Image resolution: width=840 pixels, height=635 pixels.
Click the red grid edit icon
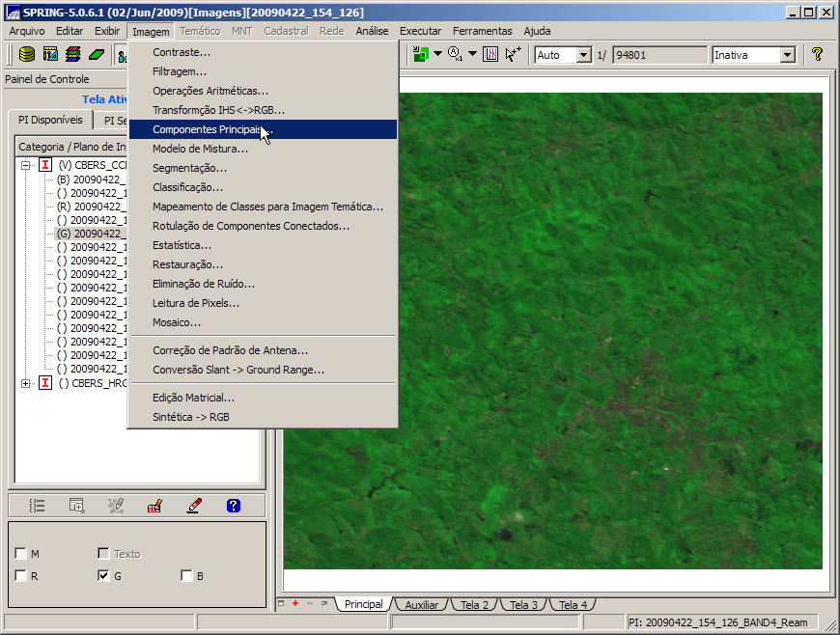pos(154,505)
